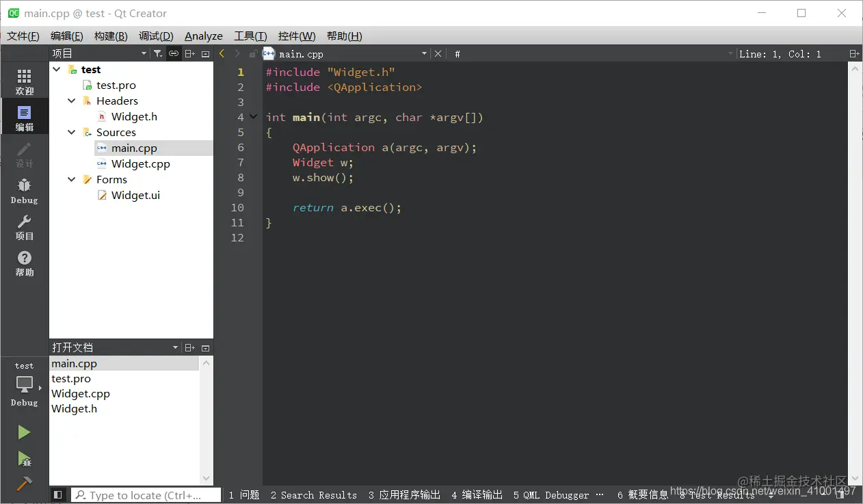
Task: Open the Analyze menu
Action: coord(204,36)
